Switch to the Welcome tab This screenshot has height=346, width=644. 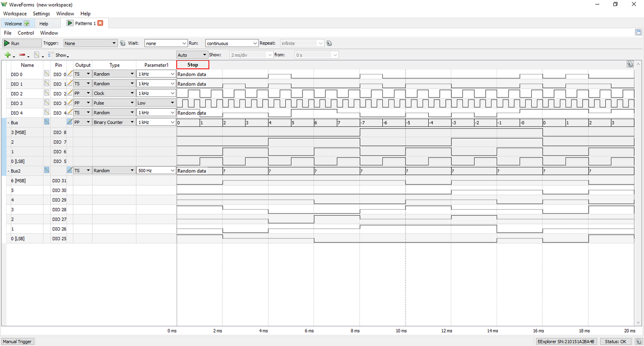(x=17, y=24)
